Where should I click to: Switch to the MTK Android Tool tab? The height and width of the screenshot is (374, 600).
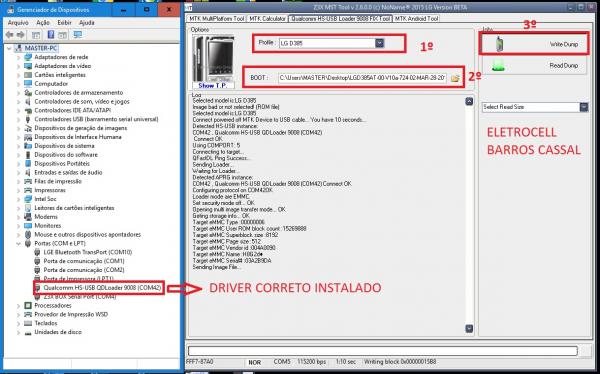tap(416, 18)
